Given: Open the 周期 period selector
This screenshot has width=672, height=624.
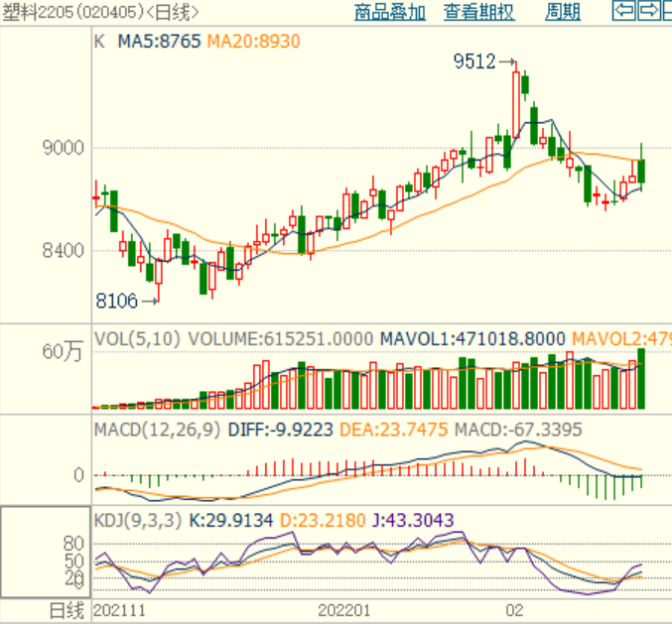Looking at the screenshot, I should point(563,12).
